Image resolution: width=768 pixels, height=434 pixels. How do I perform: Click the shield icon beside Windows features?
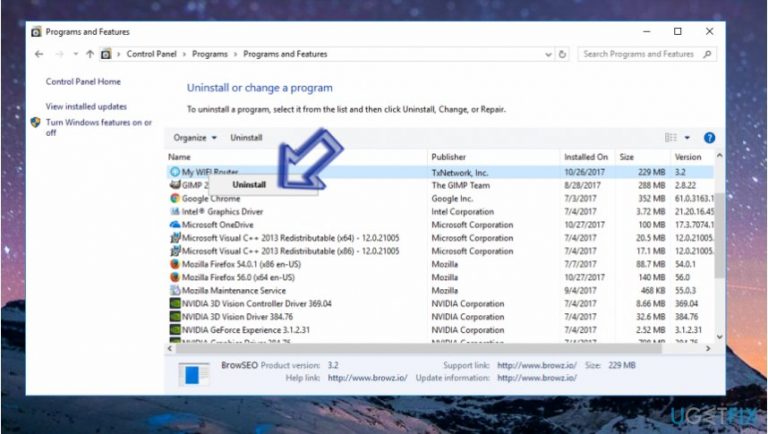[35, 122]
